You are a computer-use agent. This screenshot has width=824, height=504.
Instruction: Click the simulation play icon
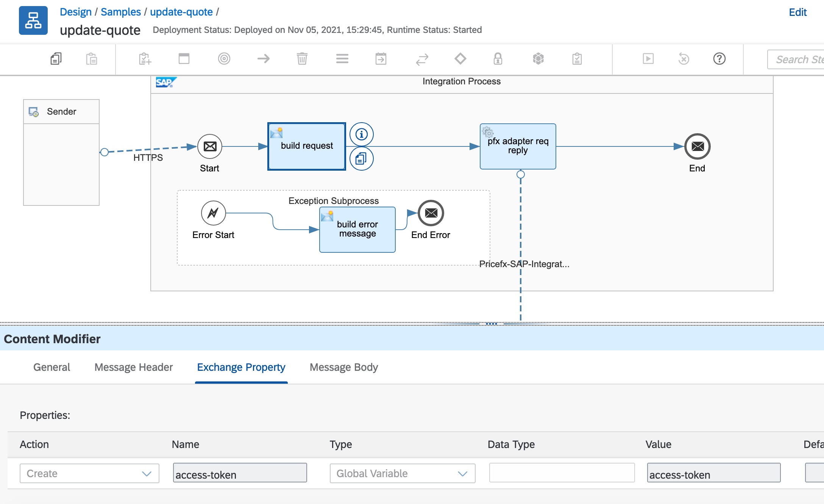648,59
